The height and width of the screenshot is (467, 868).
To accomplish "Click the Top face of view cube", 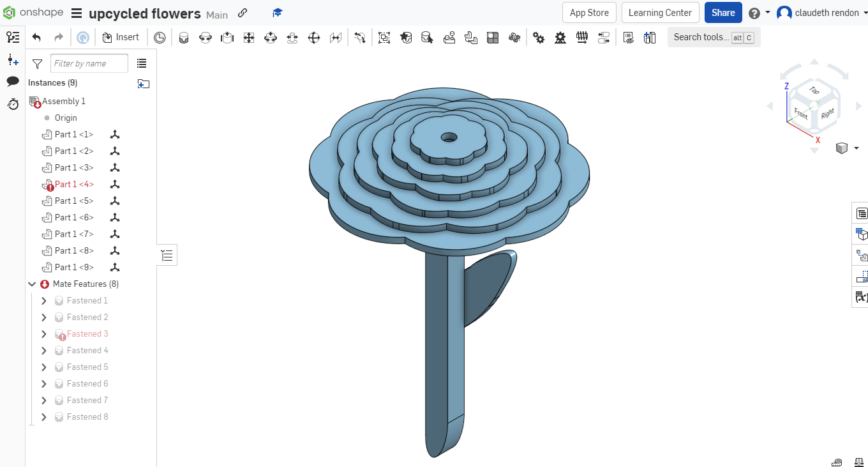I will (814, 90).
